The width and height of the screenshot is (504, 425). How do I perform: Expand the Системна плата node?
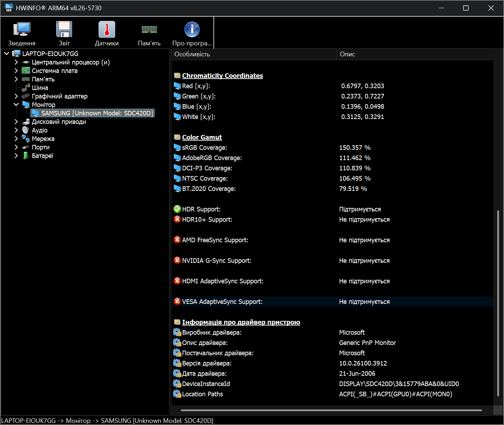[16, 70]
